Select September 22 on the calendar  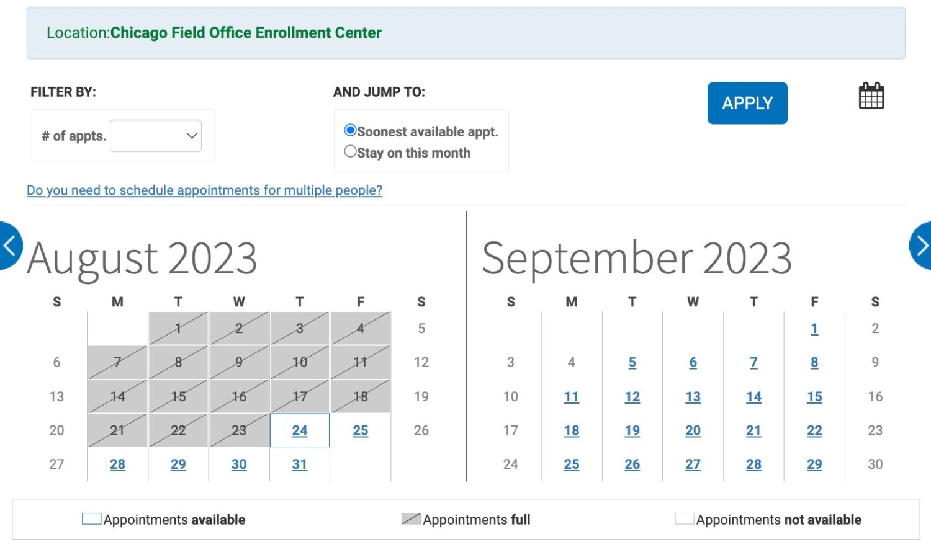814,430
